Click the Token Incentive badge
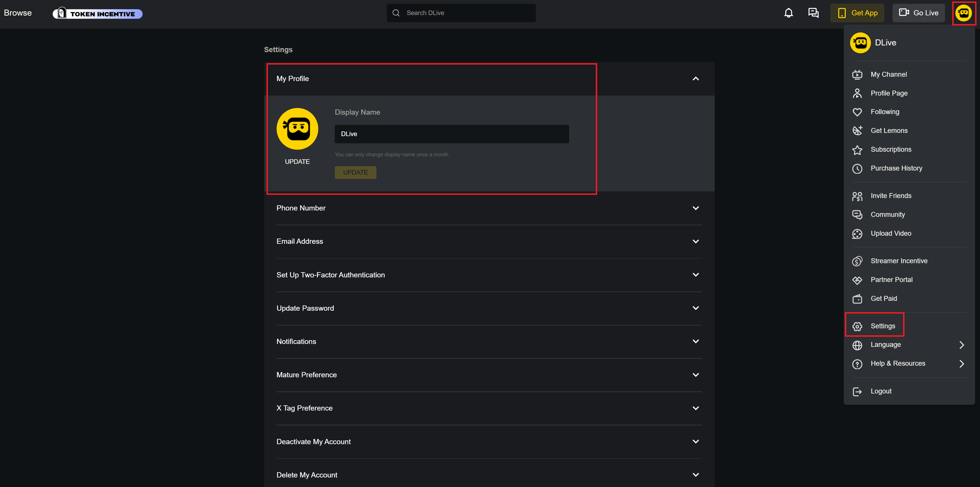The width and height of the screenshot is (980, 487). pos(98,14)
